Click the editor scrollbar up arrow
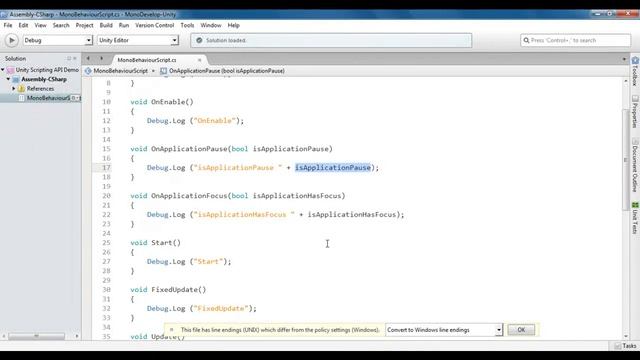Viewport: 640px width, 360px height. [x=626, y=81]
